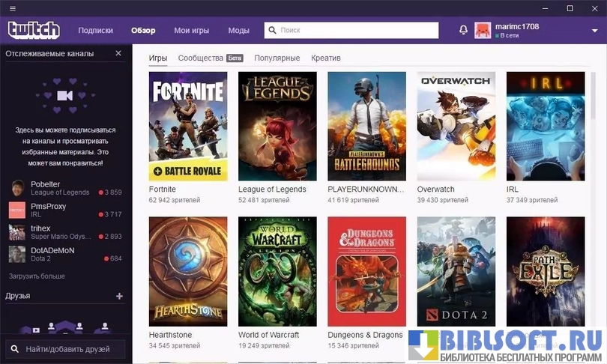
Task: Open the notifications bell
Action: tap(463, 30)
